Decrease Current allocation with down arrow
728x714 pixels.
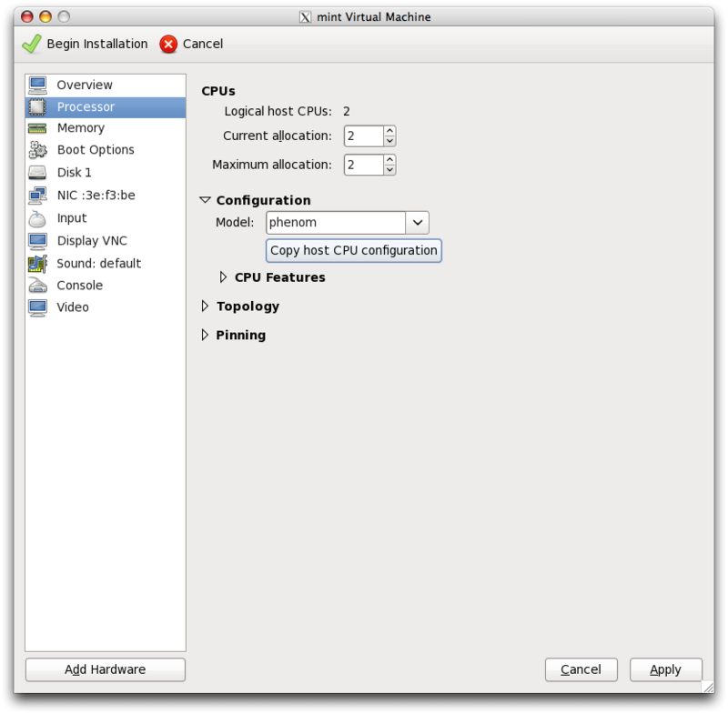[x=390, y=141]
